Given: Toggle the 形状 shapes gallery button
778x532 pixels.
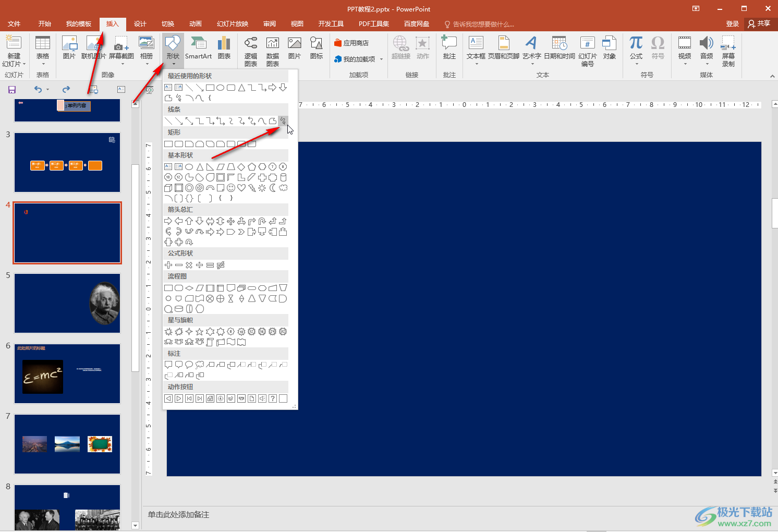Looking at the screenshot, I should [173, 51].
